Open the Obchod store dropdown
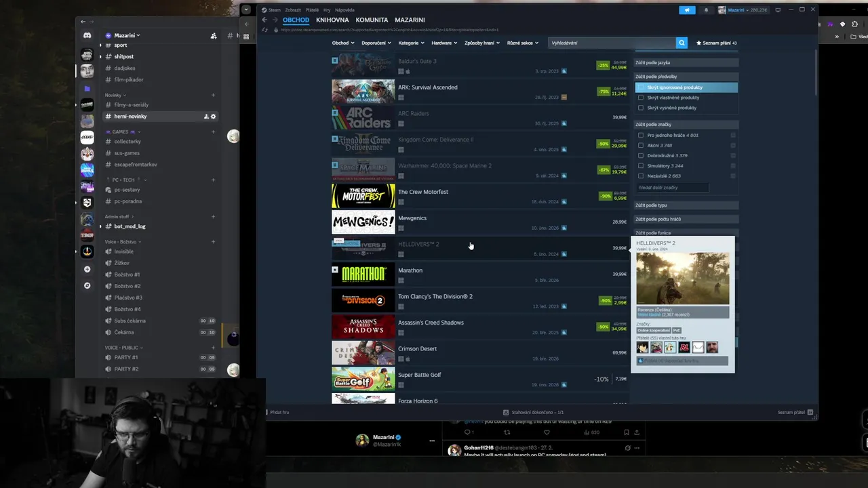The image size is (868, 488). click(x=342, y=43)
